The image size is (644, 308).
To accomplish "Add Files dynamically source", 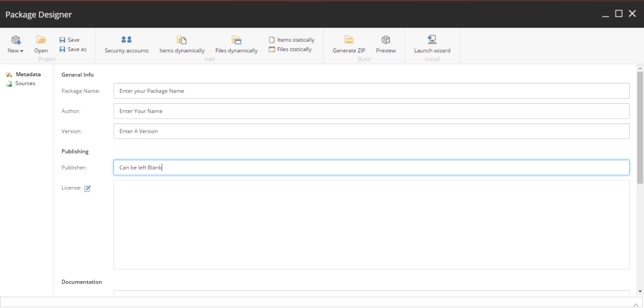I will click(236, 41).
